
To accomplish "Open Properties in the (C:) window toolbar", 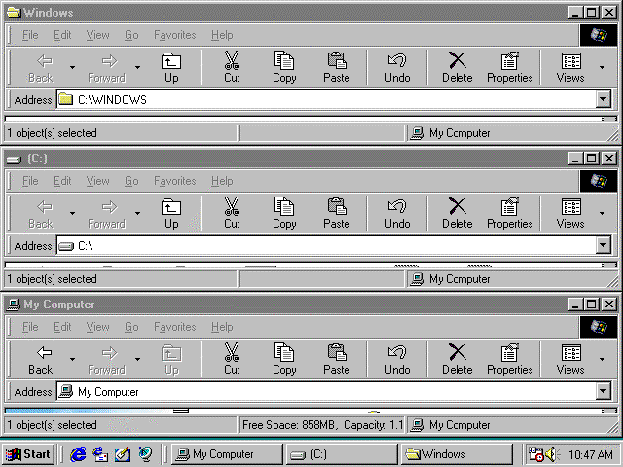I will pyautogui.click(x=509, y=212).
